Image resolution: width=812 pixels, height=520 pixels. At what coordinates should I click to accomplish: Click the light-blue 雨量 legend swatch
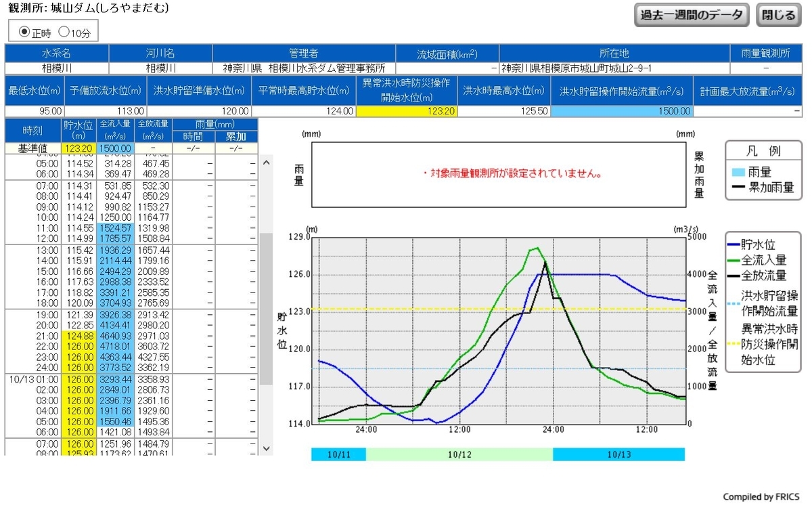[739, 173]
